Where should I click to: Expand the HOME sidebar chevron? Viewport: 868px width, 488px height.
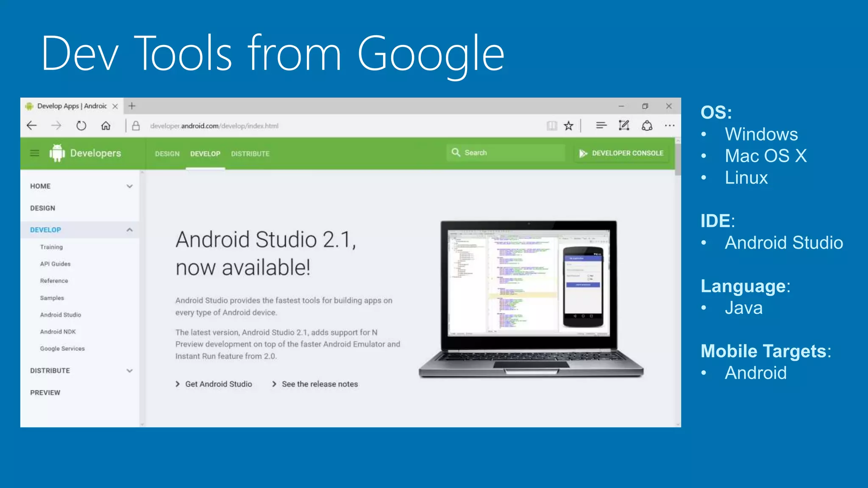(x=130, y=186)
